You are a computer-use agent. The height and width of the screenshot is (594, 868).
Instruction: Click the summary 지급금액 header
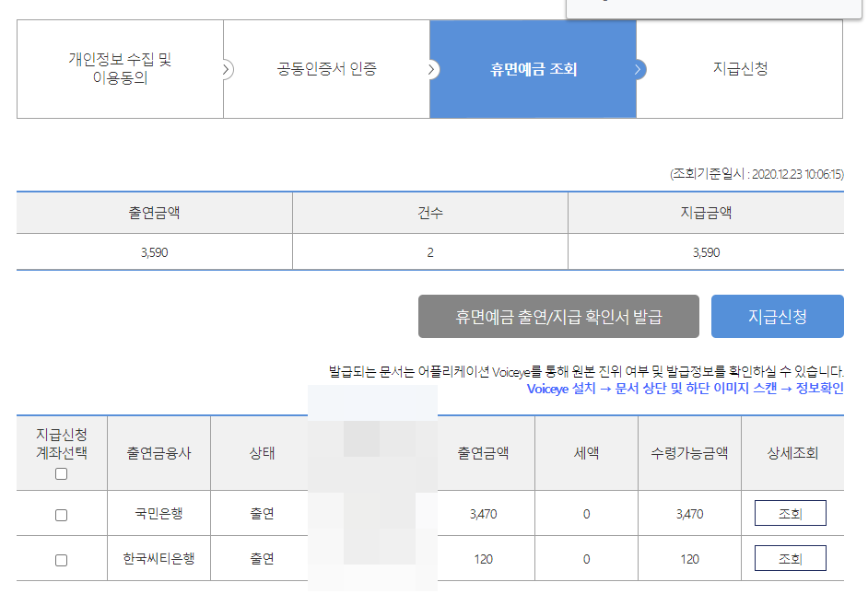tap(707, 213)
